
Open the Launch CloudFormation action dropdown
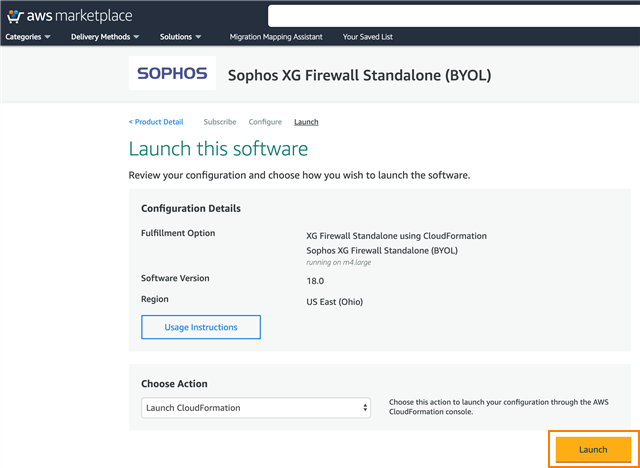click(255, 407)
